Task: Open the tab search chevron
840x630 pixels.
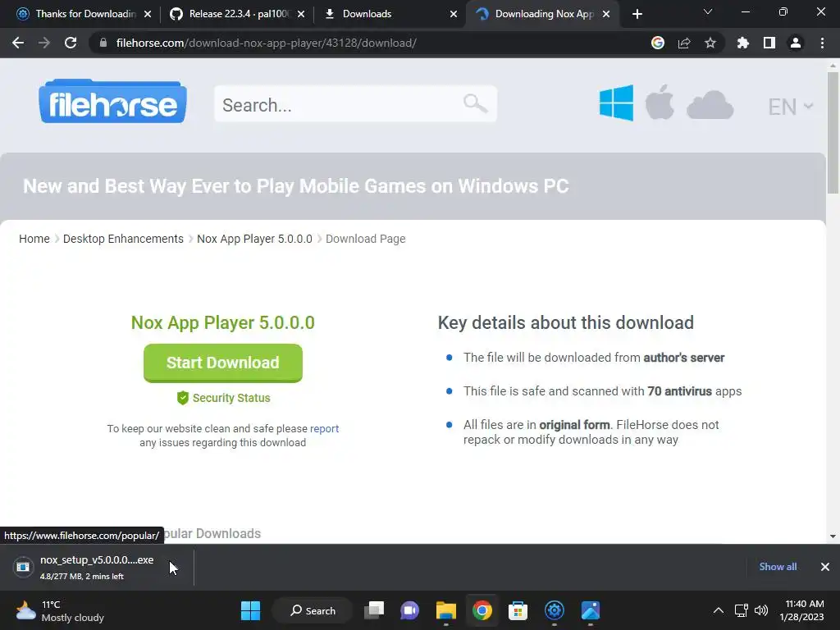Action: click(x=708, y=11)
